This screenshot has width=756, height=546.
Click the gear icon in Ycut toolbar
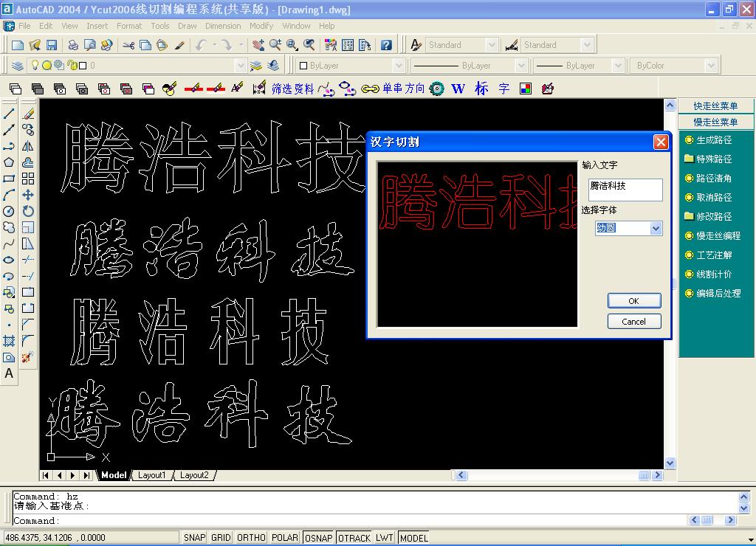437,89
